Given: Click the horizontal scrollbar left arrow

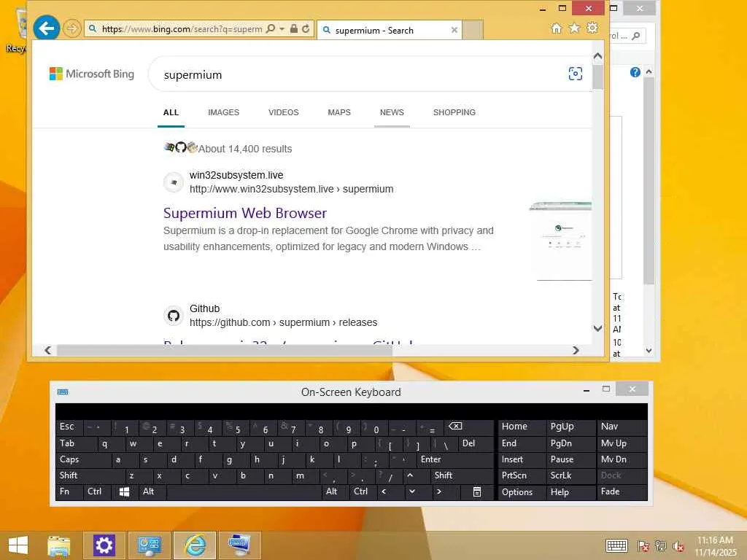Looking at the screenshot, I should [47, 351].
